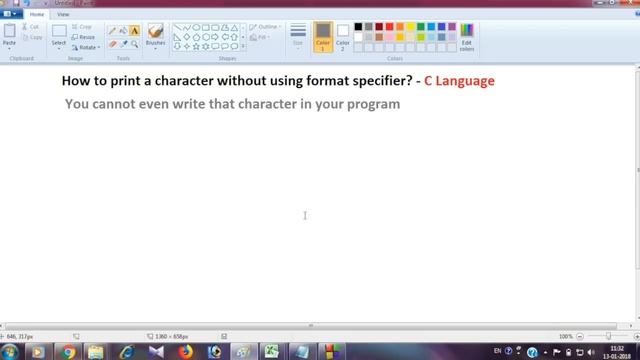Viewport: 640px width, 360px height.
Task: Activate the Color 1 foreground selector
Action: (323, 37)
